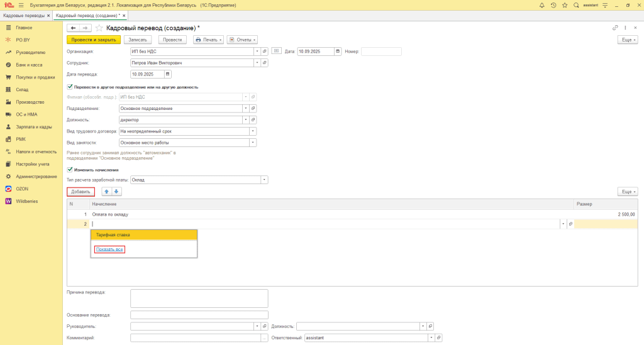
Task: Open top Еще menu button
Action: tap(628, 40)
